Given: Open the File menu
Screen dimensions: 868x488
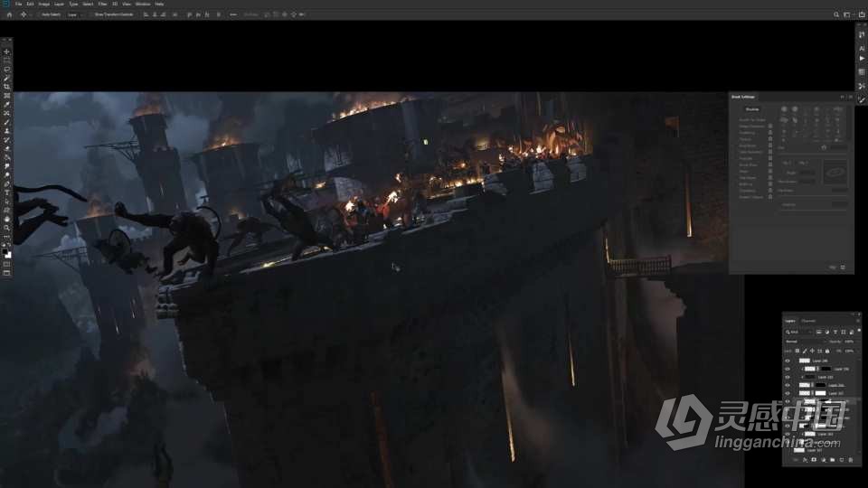Looking at the screenshot, I should (x=18, y=4).
